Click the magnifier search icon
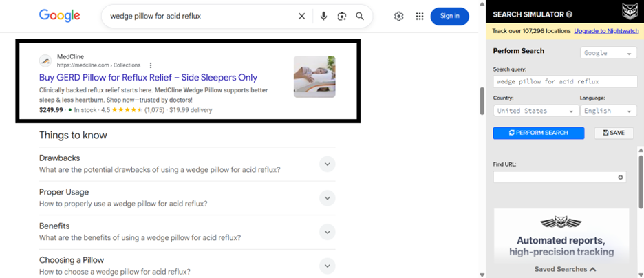Viewport: 644px width, 278px height. pos(360,16)
